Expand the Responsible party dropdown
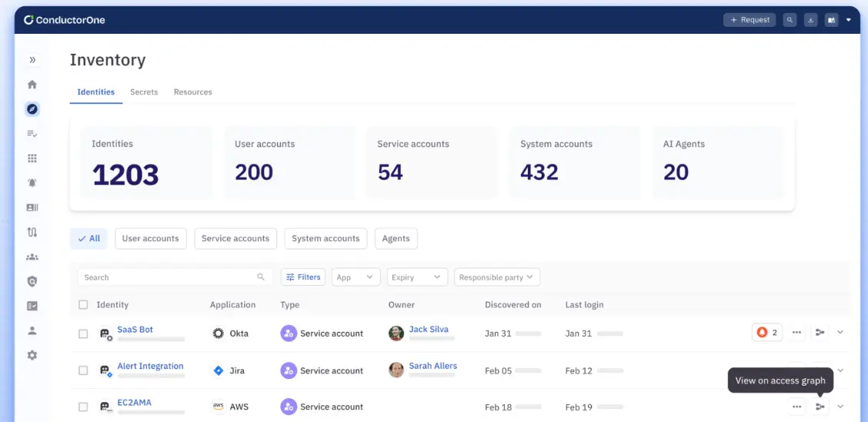Viewport: 868px width, 422px height. pos(497,277)
